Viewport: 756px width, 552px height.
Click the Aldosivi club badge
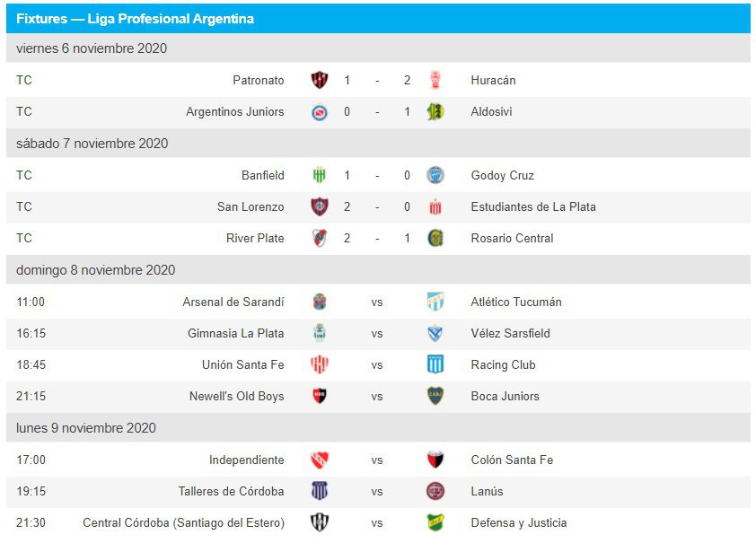435,112
